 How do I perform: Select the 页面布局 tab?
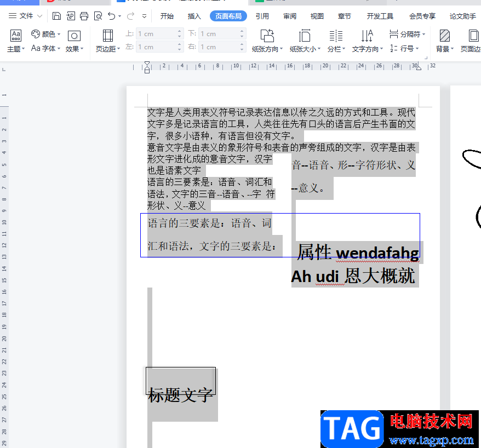[228, 16]
